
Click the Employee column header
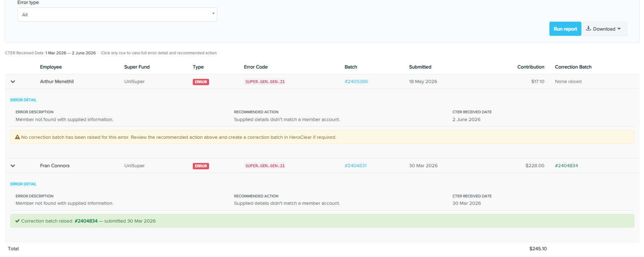51,67
